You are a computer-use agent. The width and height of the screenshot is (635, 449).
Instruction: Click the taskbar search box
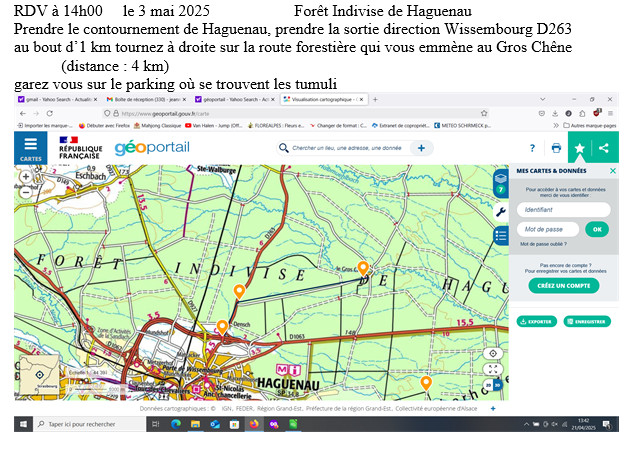(x=89, y=424)
